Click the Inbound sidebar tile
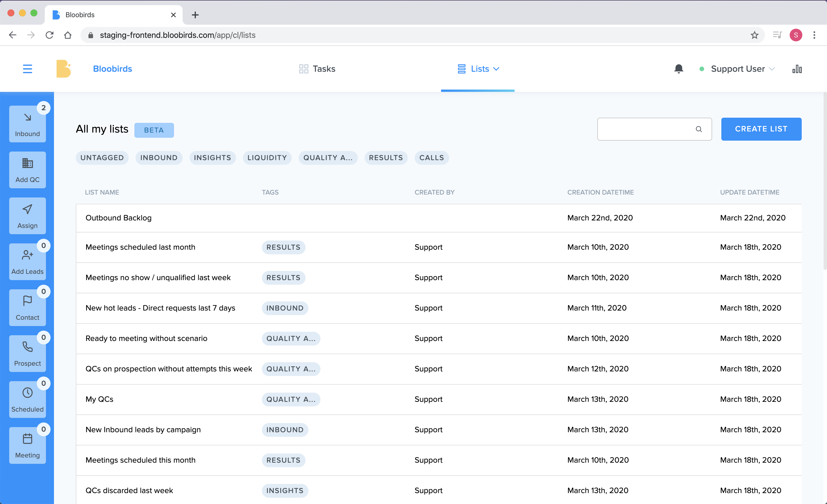Viewport: 827px width, 504px height. pyautogui.click(x=28, y=124)
